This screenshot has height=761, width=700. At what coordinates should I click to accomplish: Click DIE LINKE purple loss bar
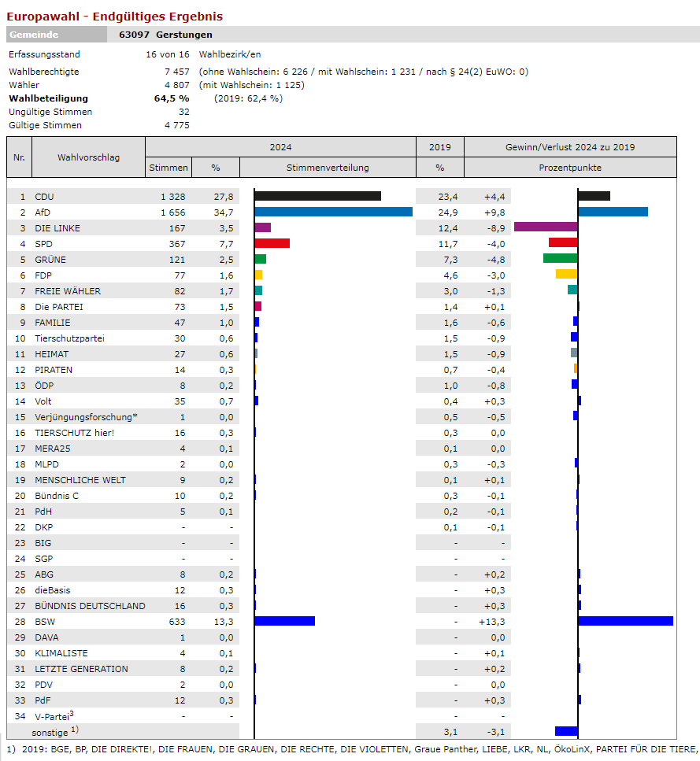point(545,227)
